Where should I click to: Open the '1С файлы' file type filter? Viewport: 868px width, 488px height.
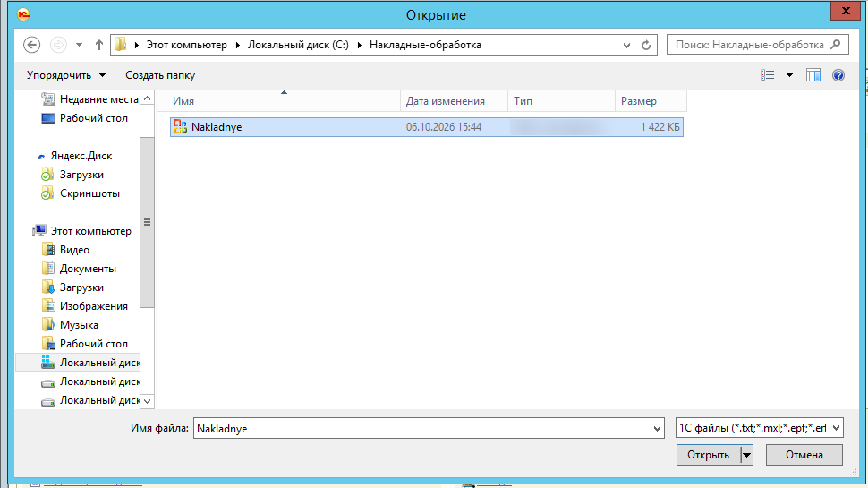[x=760, y=428]
